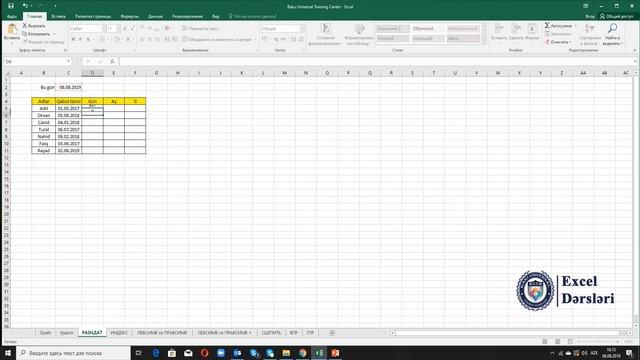Image resolution: width=640 pixels, height=360 pixels.
Task: Click the Tell me search box with lightbulb
Action: pyautogui.click(x=252, y=16)
